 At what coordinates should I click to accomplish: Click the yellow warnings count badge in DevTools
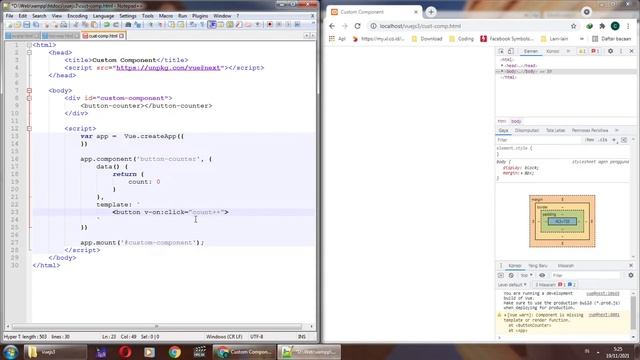pyautogui.click(x=582, y=51)
